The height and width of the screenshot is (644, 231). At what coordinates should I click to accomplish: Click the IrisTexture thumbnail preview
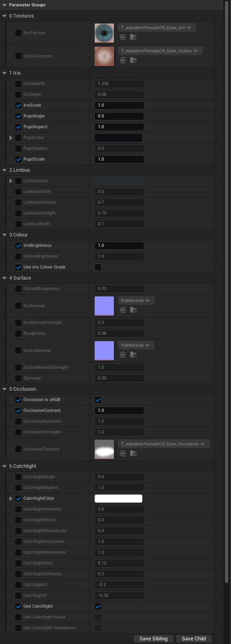[x=104, y=33]
